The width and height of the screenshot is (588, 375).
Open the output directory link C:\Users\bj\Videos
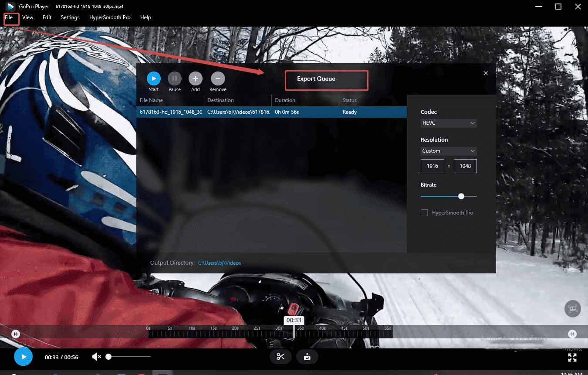220,262
